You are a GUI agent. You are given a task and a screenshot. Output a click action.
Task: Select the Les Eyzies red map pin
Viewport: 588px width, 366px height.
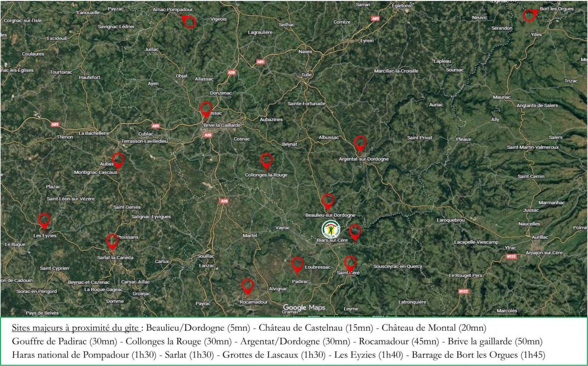(44, 220)
